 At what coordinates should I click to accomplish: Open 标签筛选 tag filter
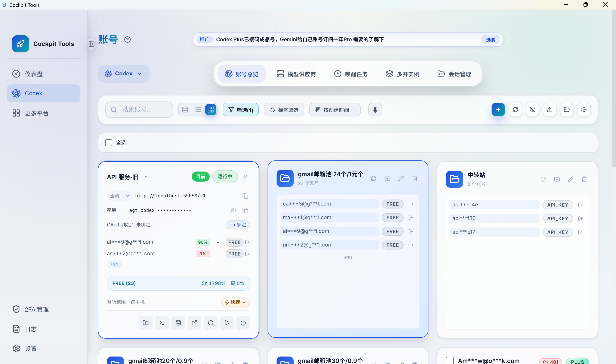click(x=284, y=110)
